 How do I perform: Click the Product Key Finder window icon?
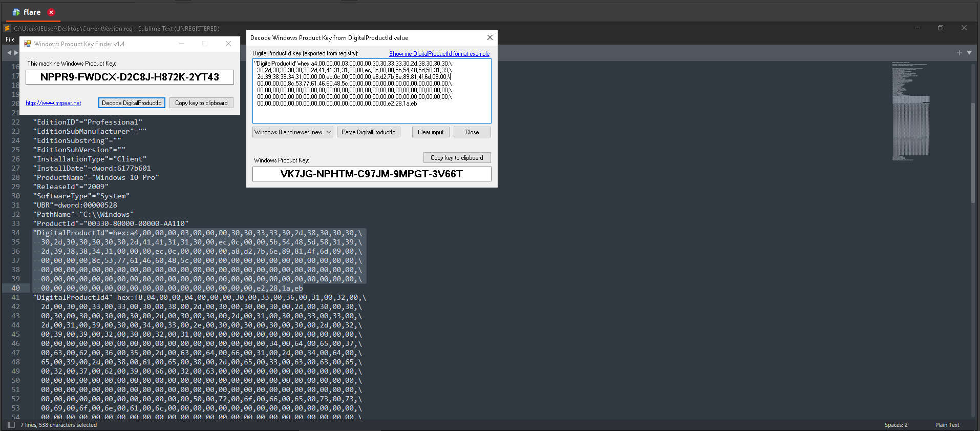(28, 44)
